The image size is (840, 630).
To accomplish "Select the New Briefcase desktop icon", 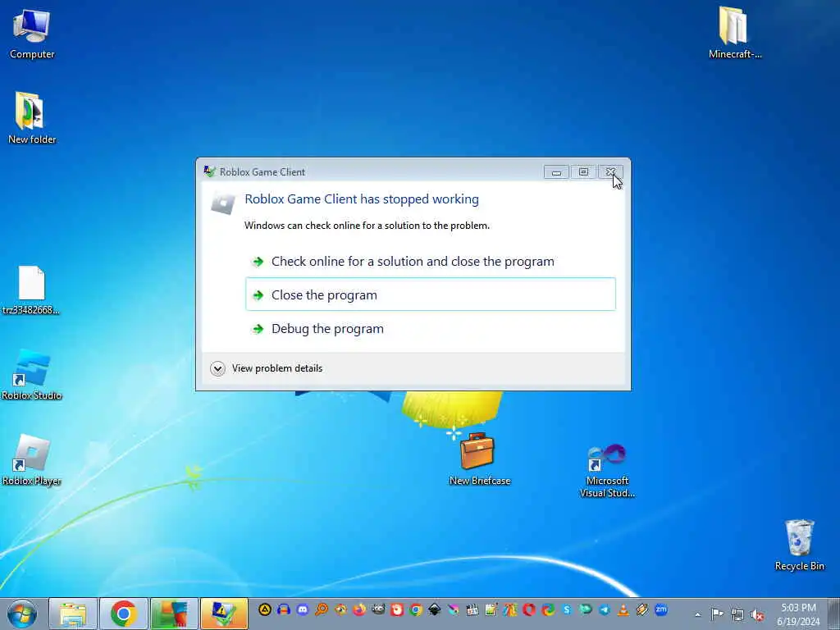I will pyautogui.click(x=479, y=459).
